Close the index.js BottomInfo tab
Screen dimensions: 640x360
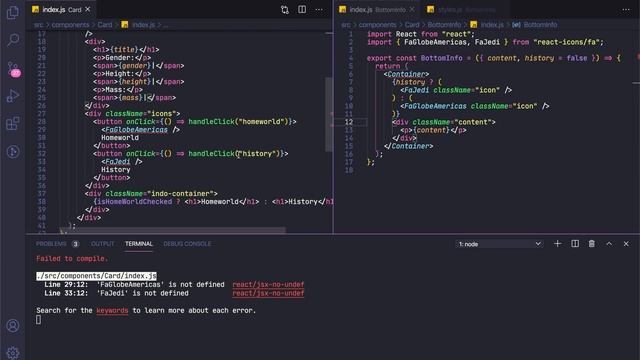[x=412, y=9]
